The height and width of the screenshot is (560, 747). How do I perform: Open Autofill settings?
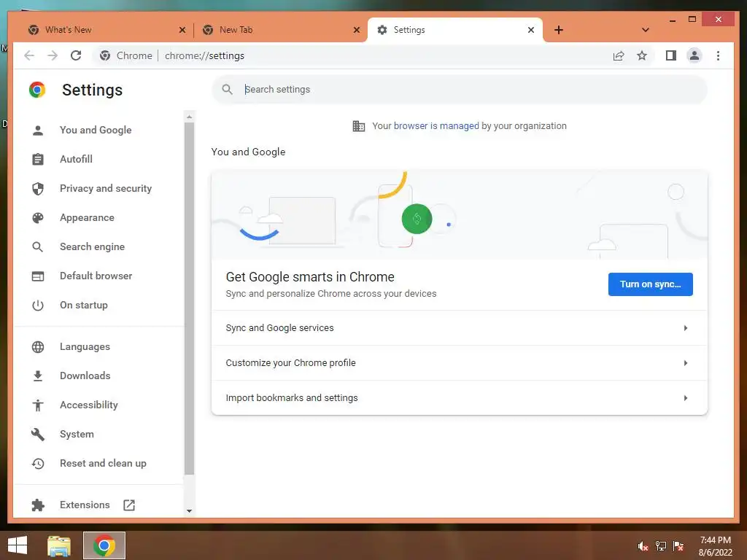[76, 159]
